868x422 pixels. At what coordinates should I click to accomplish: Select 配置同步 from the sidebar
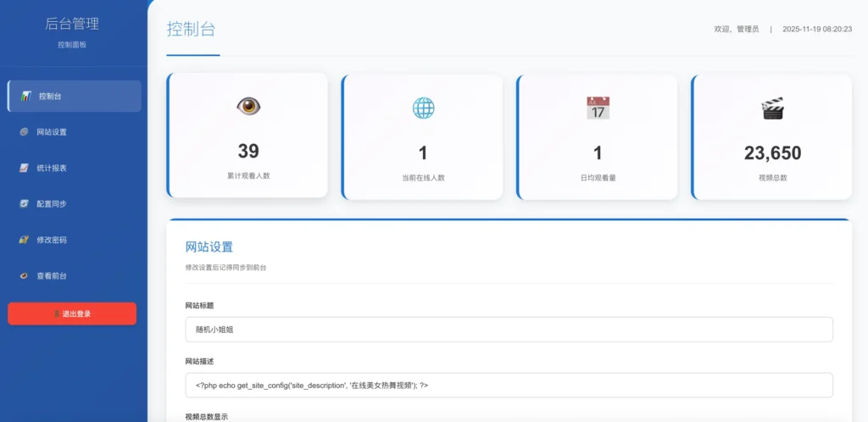[x=75, y=203]
